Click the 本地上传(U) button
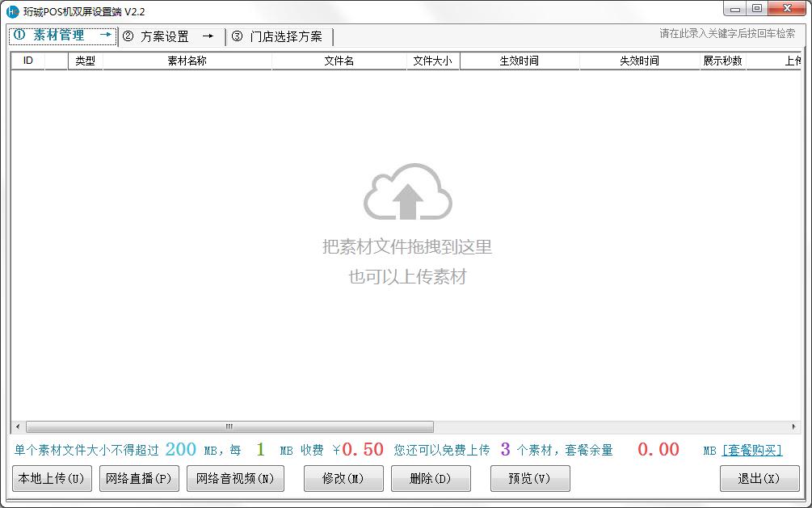 pyautogui.click(x=52, y=478)
